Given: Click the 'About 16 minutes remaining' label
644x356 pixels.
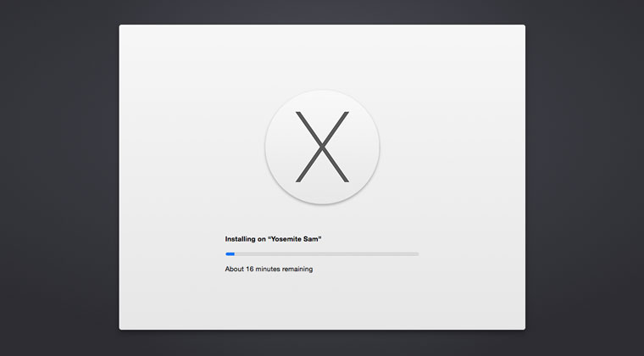Looking at the screenshot, I should pos(269,269).
